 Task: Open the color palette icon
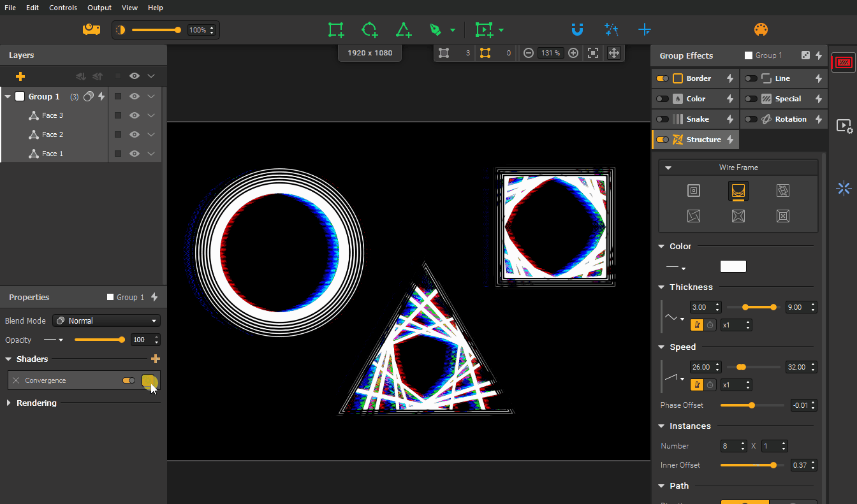pos(761,30)
